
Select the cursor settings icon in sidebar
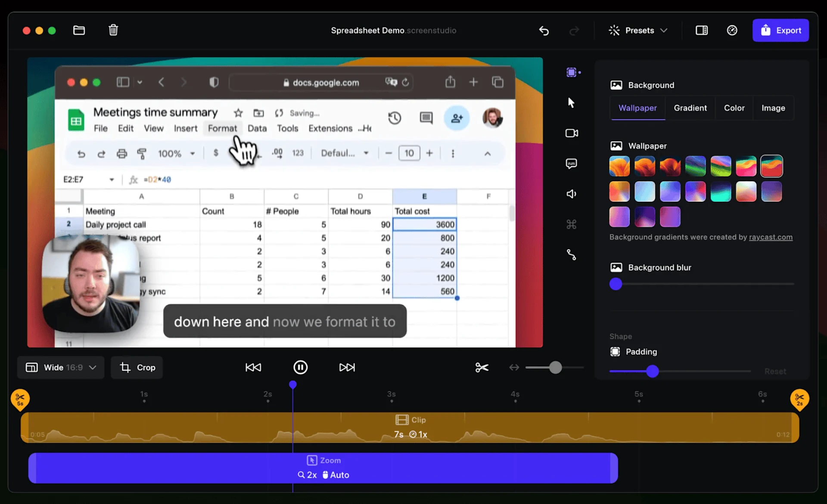pos(572,103)
